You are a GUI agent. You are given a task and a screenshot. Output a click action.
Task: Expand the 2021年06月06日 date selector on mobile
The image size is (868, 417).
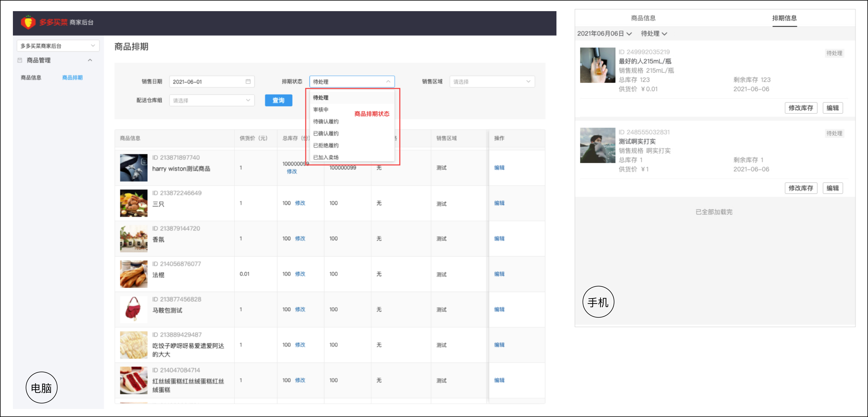coord(604,34)
